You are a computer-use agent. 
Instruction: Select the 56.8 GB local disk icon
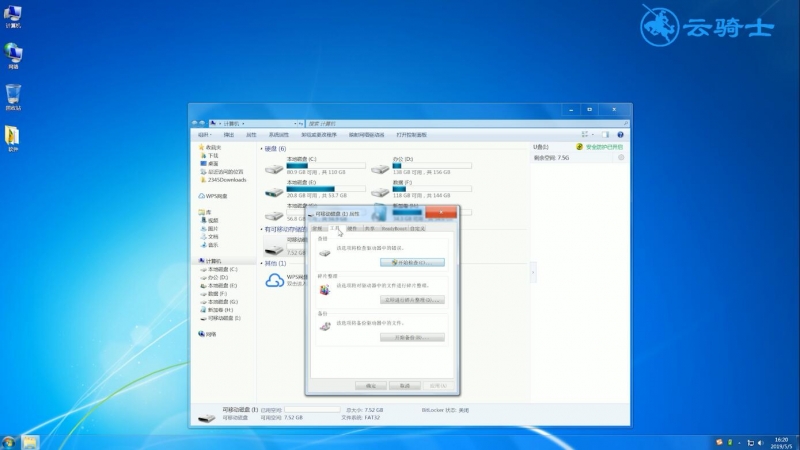274,215
